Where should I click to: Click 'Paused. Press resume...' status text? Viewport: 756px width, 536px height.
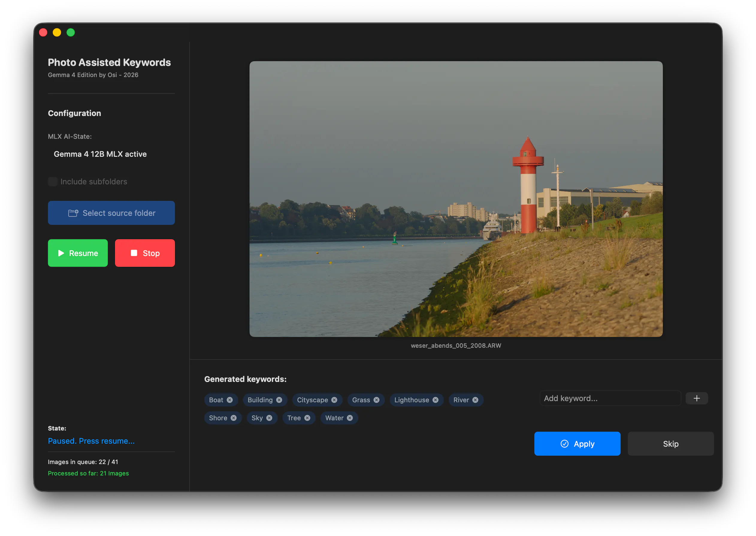[91, 441]
